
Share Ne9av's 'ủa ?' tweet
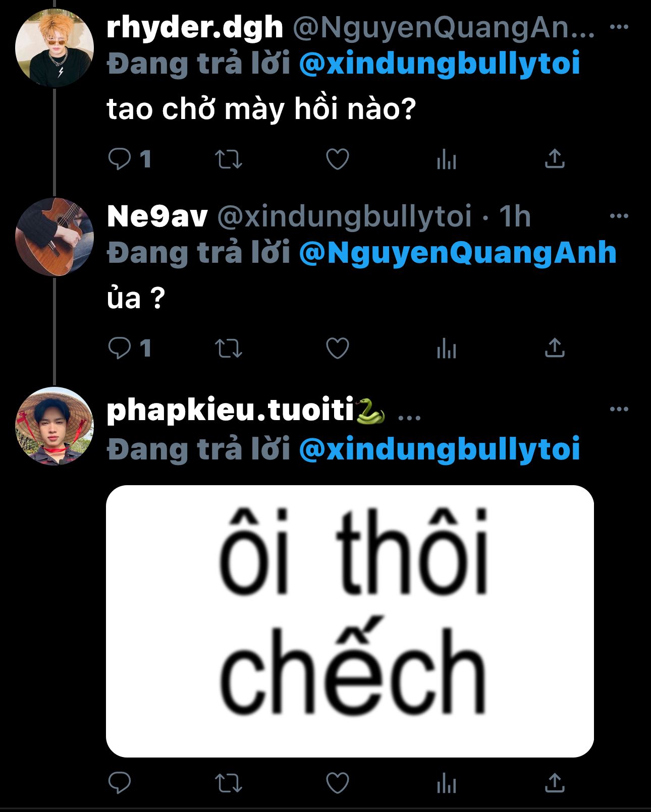click(x=555, y=347)
